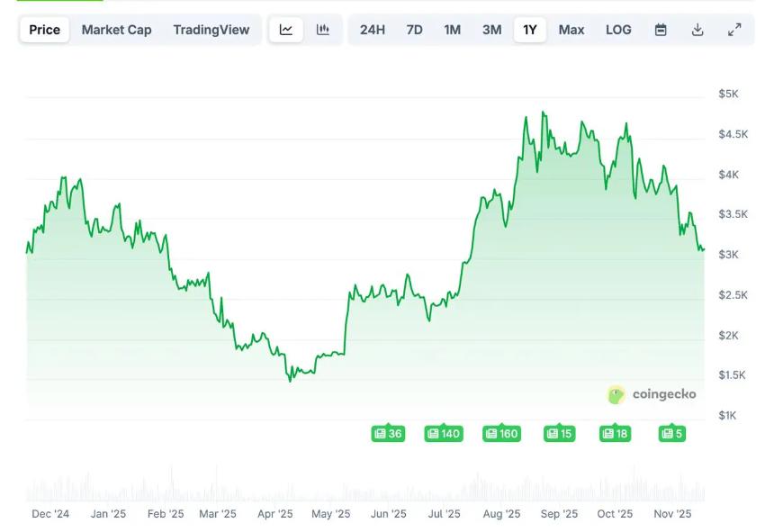The image size is (774, 532).
Task: Select the line chart view icon
Action: click(x=285, y=30)
